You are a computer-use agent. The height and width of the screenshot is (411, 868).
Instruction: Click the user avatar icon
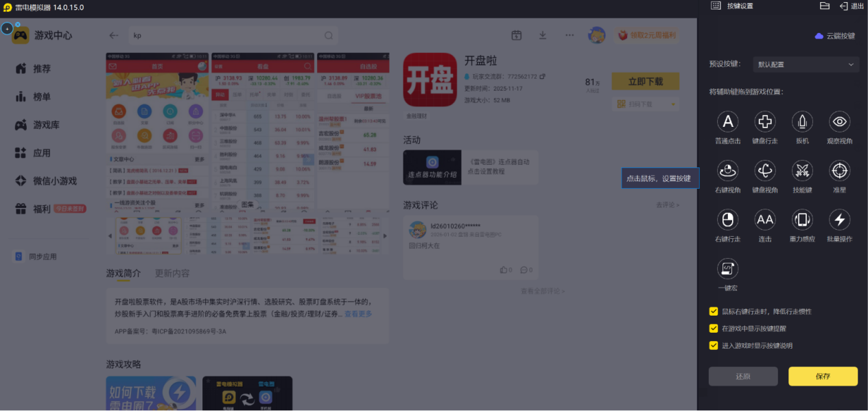(x=597, y=35)
